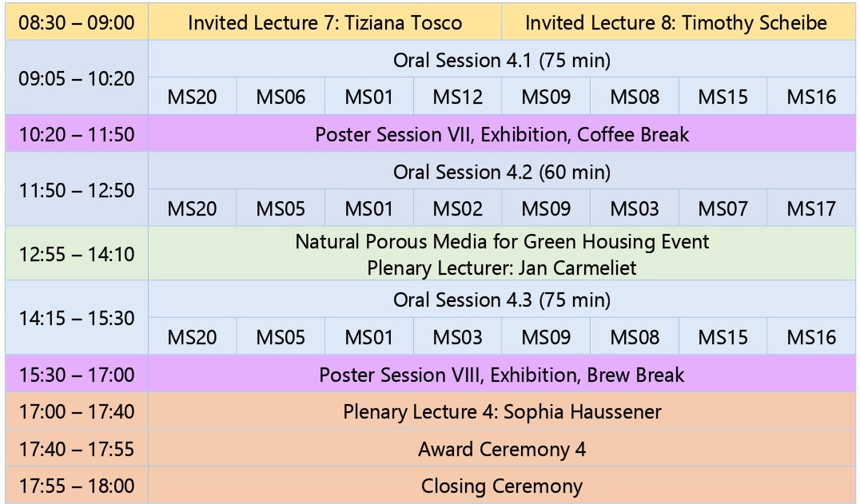Open Poster Session VII, Exhibition, Coffee Break row
Image resolution: width=860 pixels, height=504 pixels.
501,134
